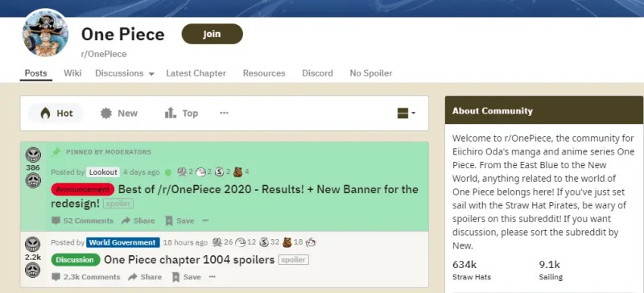Open the Resources tab

(x=264, y=73)
